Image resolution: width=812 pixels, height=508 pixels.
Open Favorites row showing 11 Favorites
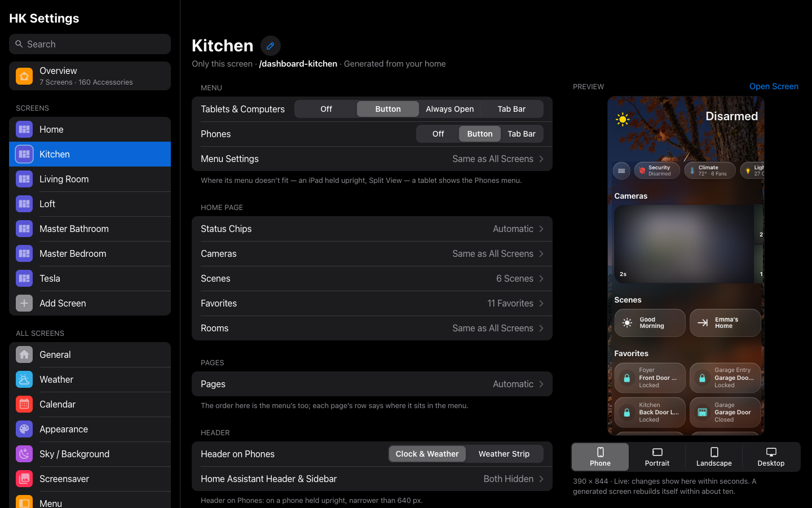tap(372, 303)
